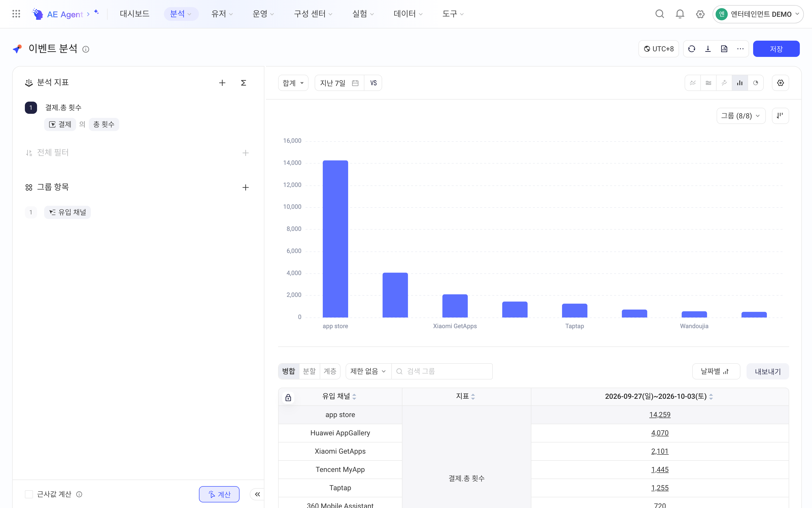Click the 내보내기 export button

pyautogui.click(x=768, y=371)
